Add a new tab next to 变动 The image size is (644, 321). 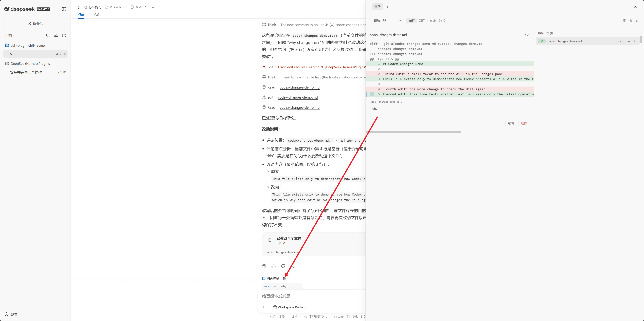tap(387, 7)
